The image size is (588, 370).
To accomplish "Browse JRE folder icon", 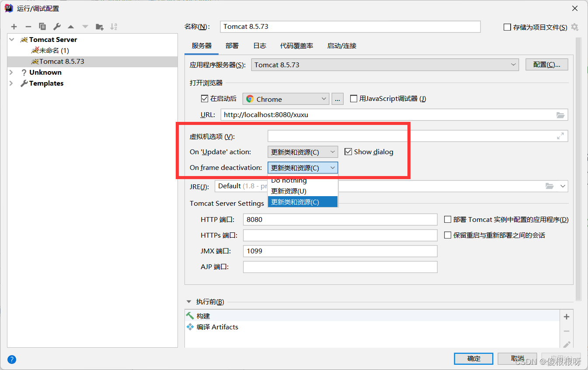I will click(x=550, y=186).
